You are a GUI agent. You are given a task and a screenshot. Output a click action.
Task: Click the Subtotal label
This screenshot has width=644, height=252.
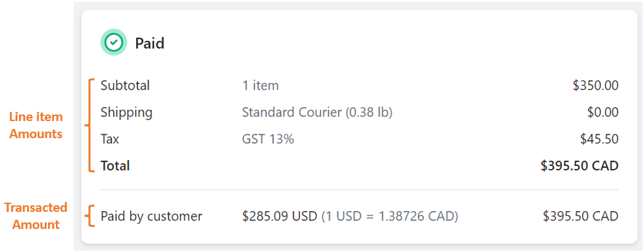[125, 86]
